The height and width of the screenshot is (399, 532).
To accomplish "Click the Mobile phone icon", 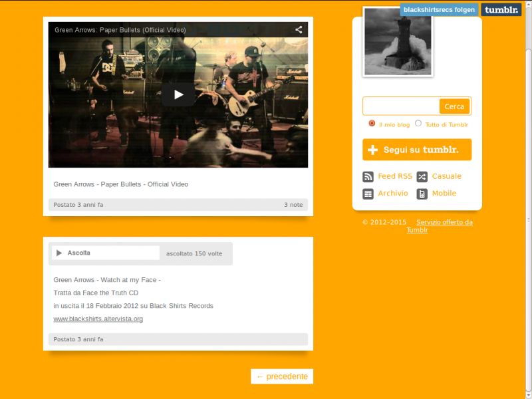I will 422,194.
